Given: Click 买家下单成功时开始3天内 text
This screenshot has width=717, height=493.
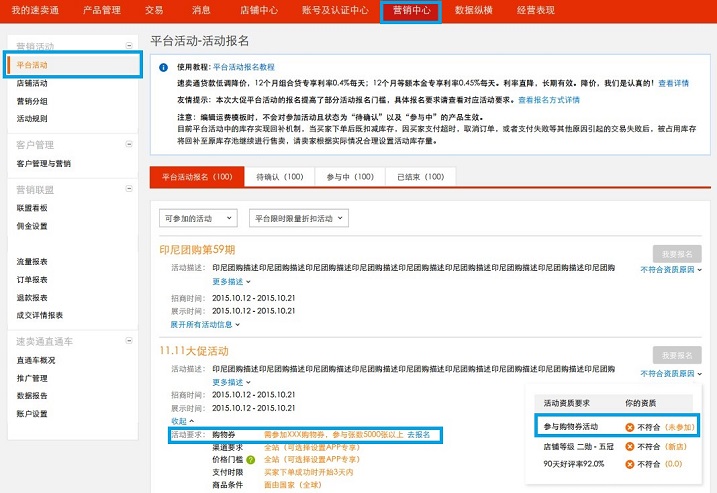Looking at the screenshot, I should (309, 472).
